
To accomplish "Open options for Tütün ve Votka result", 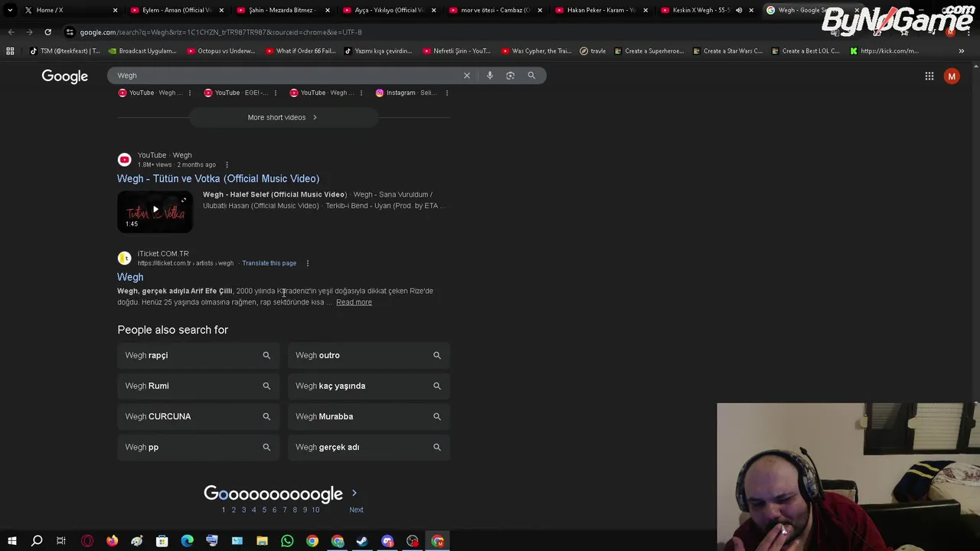I will click(227, 165).
